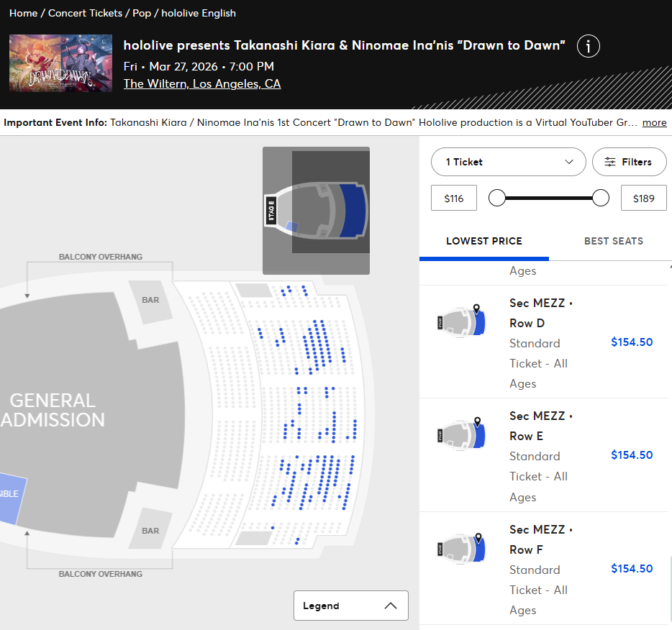Expand the Legend panel

[x=350, y=606]
